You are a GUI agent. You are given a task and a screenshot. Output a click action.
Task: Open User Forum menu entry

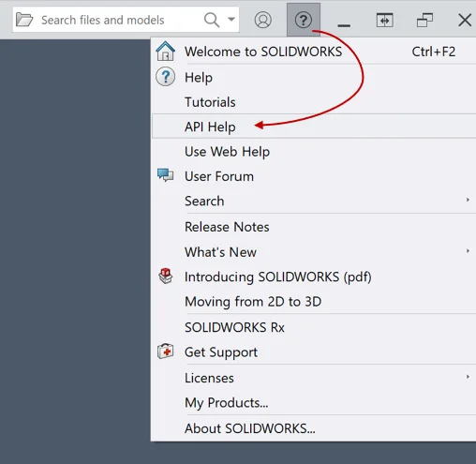coord(314,176)
